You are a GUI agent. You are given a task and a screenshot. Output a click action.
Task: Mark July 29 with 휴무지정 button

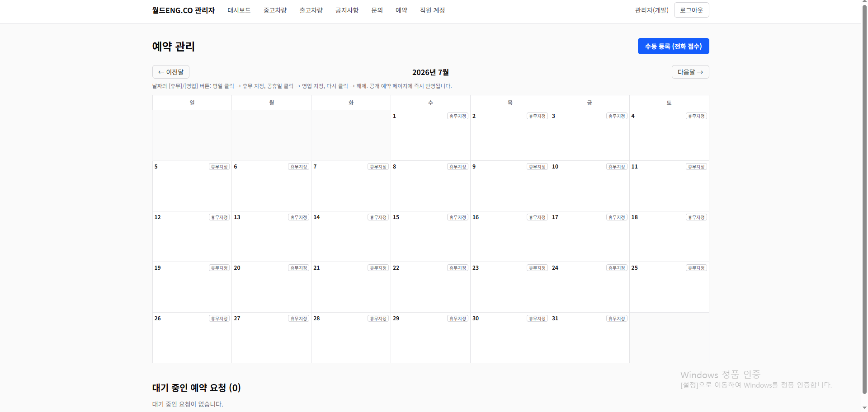458,318
